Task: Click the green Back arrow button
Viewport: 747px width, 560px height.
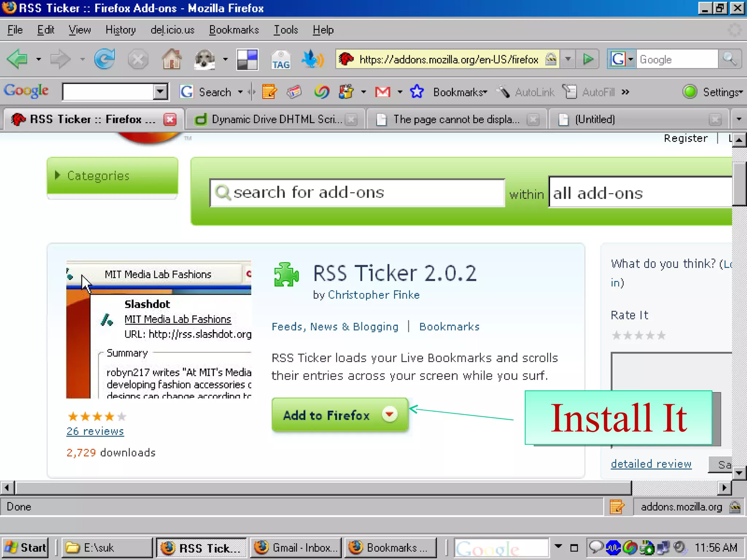Action: coord(17,59)
